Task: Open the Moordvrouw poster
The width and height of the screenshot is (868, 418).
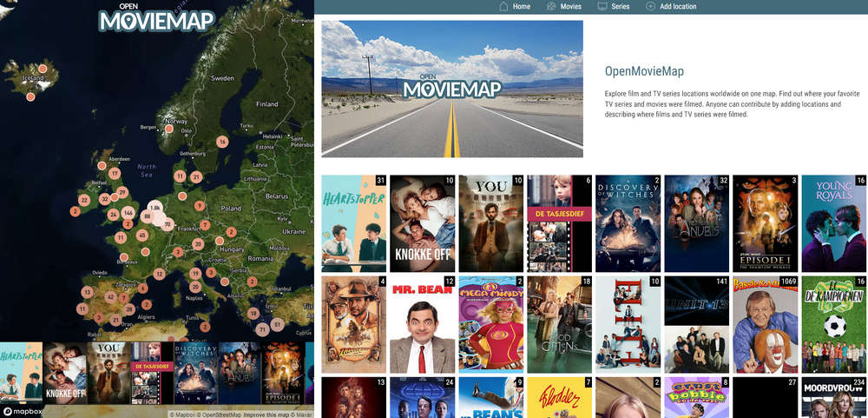Action: click(834, 397)
